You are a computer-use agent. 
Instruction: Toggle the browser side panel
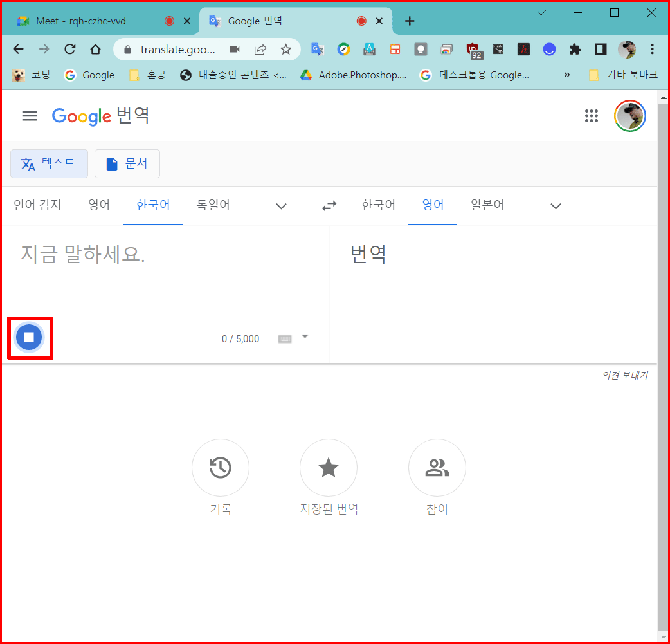point(601,50)
